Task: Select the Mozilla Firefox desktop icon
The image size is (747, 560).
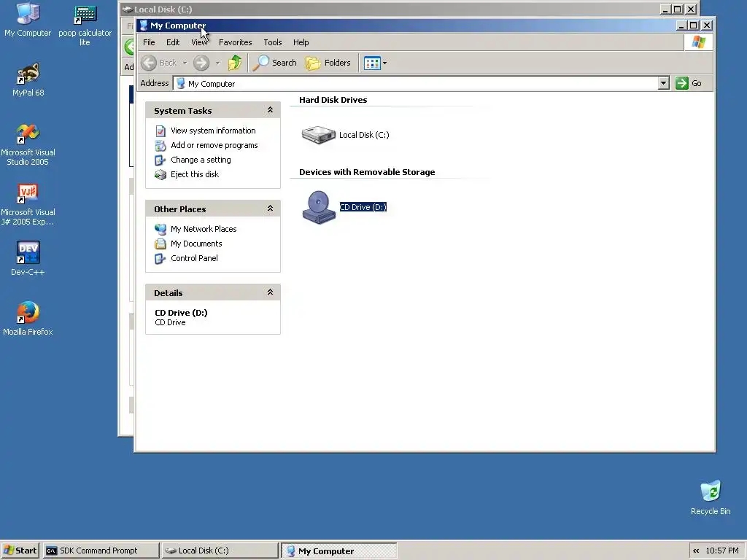Action: 28,319
